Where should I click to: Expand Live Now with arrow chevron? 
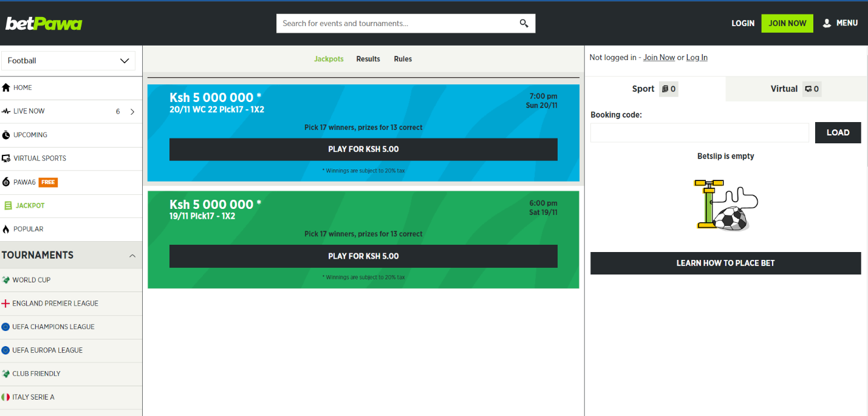132,112
